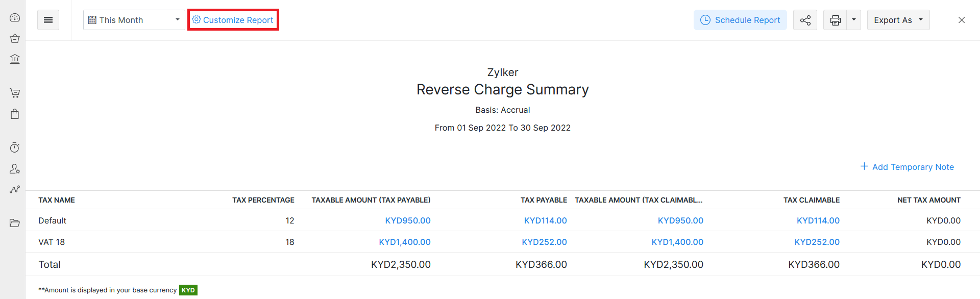Screen dimensions: 980x299
Task: Click the VAT 18 tax name cell
Action: tap(52, 242)
